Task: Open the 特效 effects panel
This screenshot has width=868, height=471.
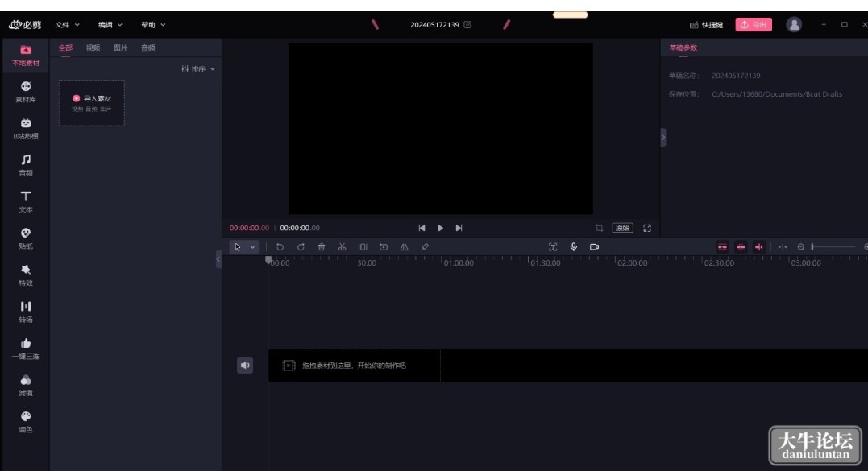Action: [x=26, y=275]
